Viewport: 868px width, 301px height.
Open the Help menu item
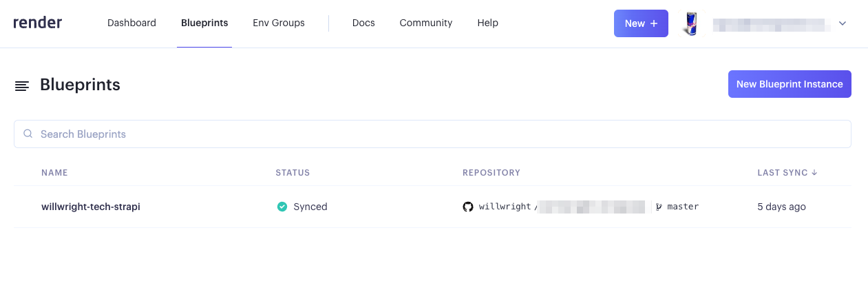[487, 23]
